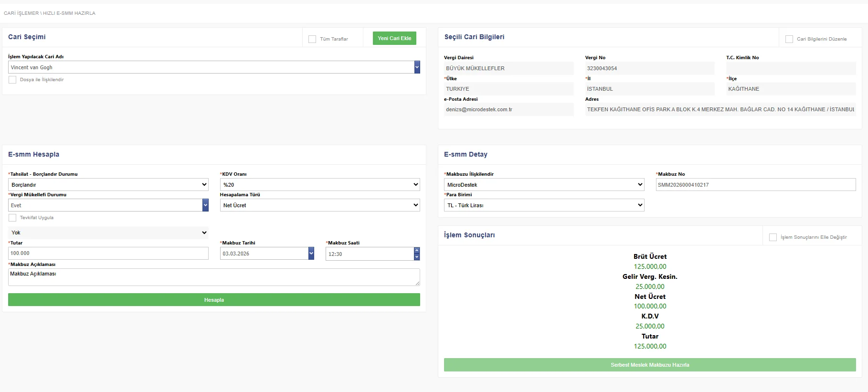Increase Makbuz Saati using up spinner
This screenshot has width=868, height=392.
click(x=417, y=251)
